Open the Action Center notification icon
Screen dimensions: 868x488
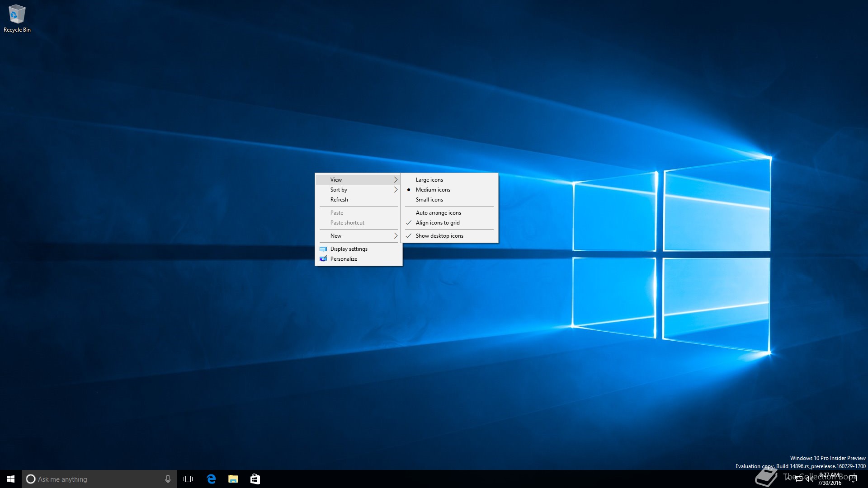point(853,479)
